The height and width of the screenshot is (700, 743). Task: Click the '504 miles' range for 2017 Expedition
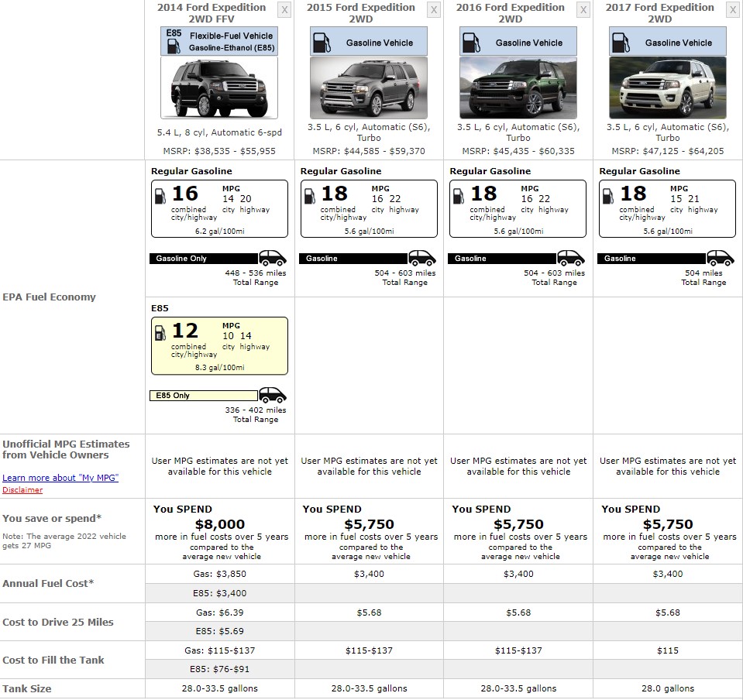pyautogui.click(x=703, y=273)
